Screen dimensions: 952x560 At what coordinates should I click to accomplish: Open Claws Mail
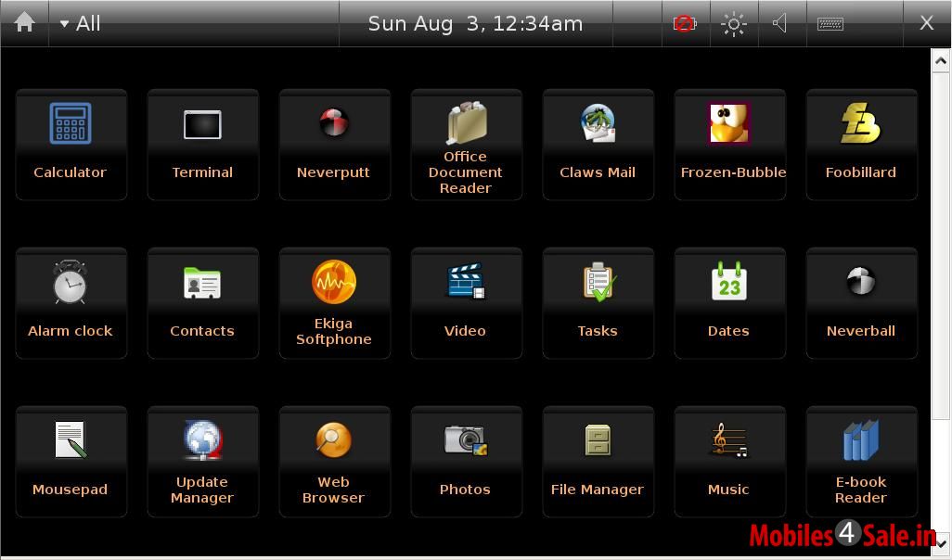[x=598, y=144]
